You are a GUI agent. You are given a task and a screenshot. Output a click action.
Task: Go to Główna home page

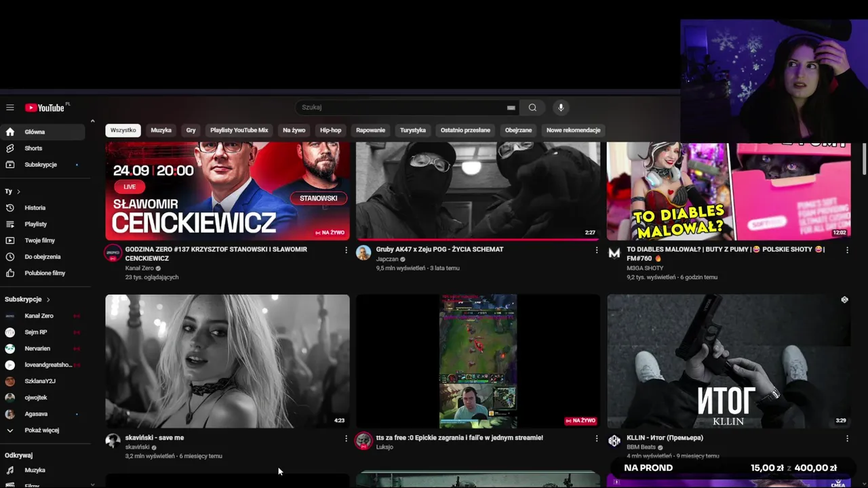pos(43,132)
